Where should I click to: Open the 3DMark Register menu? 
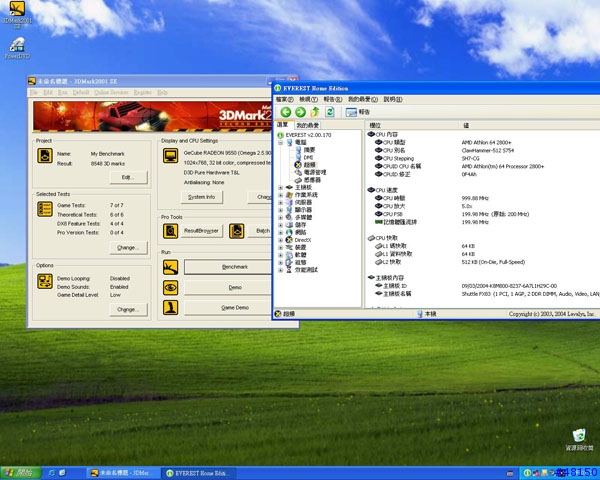point(143,92)
